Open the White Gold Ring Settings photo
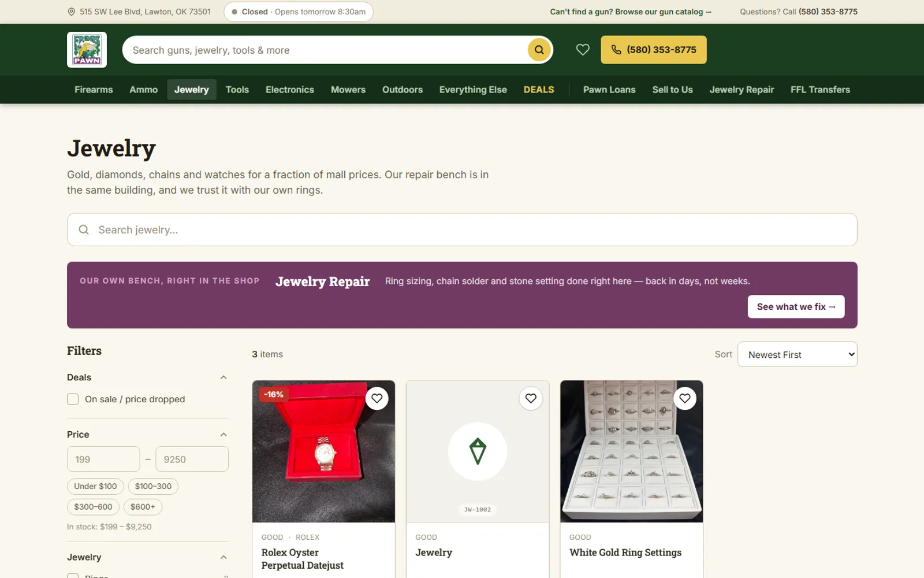 [631, 451]
